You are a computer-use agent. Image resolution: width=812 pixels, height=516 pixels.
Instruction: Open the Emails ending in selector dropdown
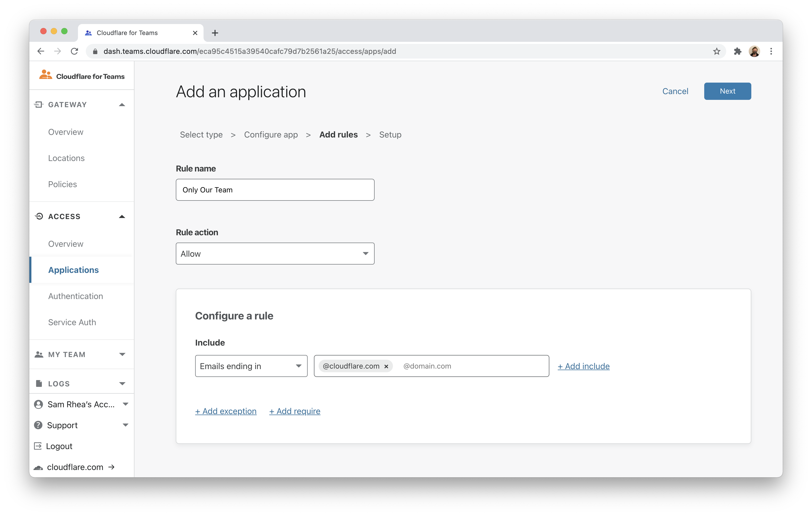point(251,366)
